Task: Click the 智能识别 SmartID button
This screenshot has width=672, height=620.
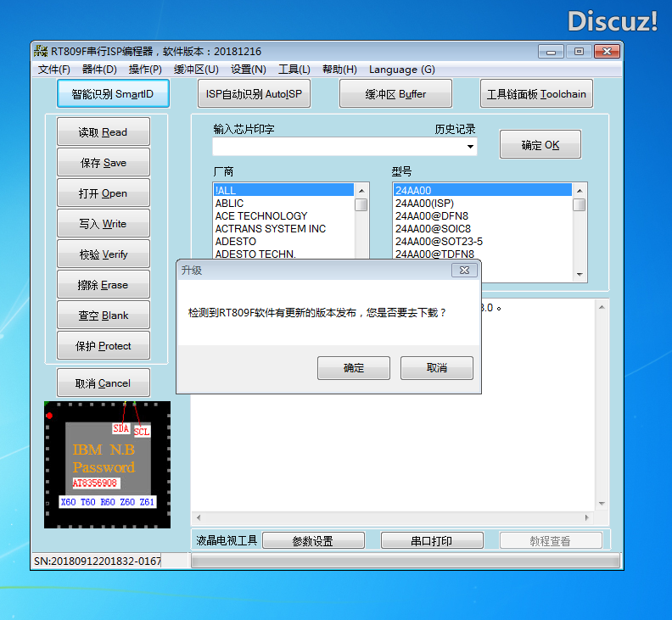Action: coord(113,93)
